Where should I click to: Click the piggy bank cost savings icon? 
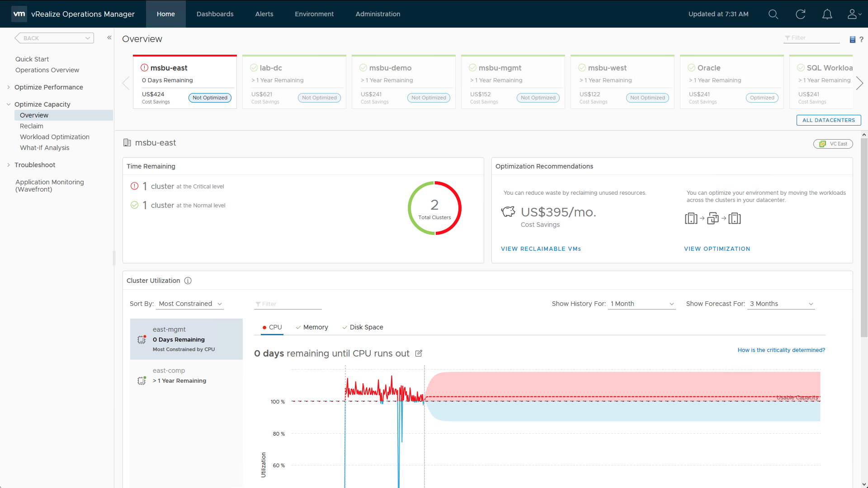coord(508,211)
